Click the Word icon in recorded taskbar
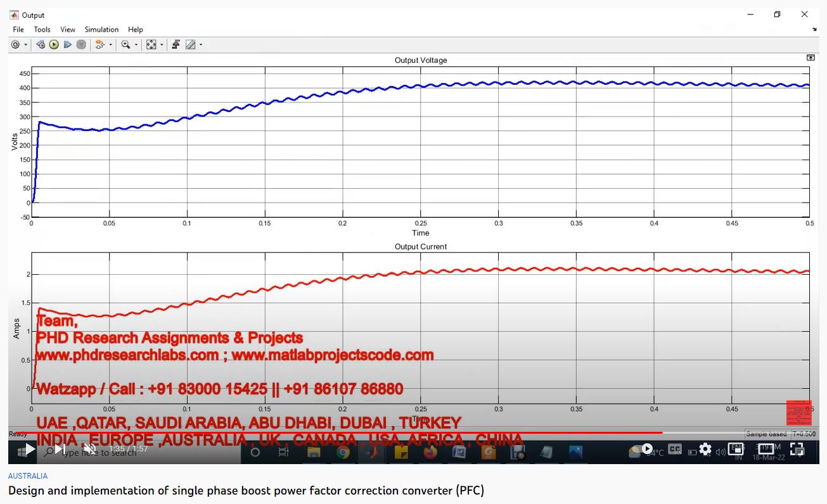 pos(459,452)
